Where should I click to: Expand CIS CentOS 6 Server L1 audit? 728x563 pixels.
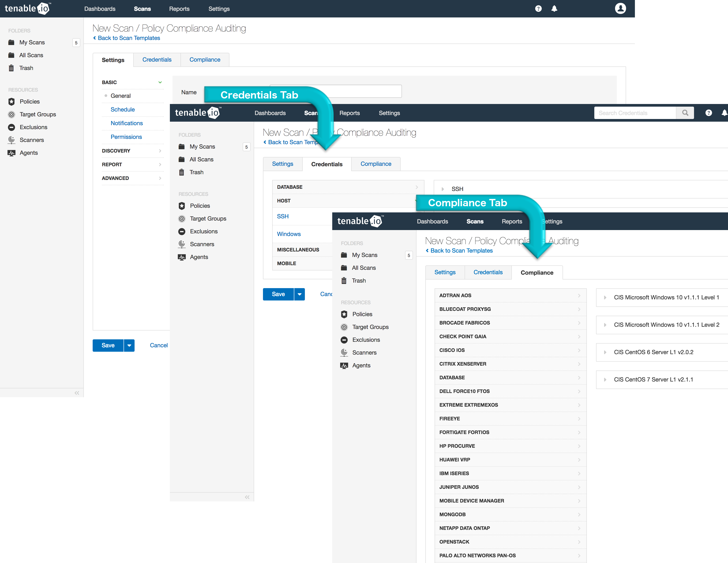click(605, 352)
